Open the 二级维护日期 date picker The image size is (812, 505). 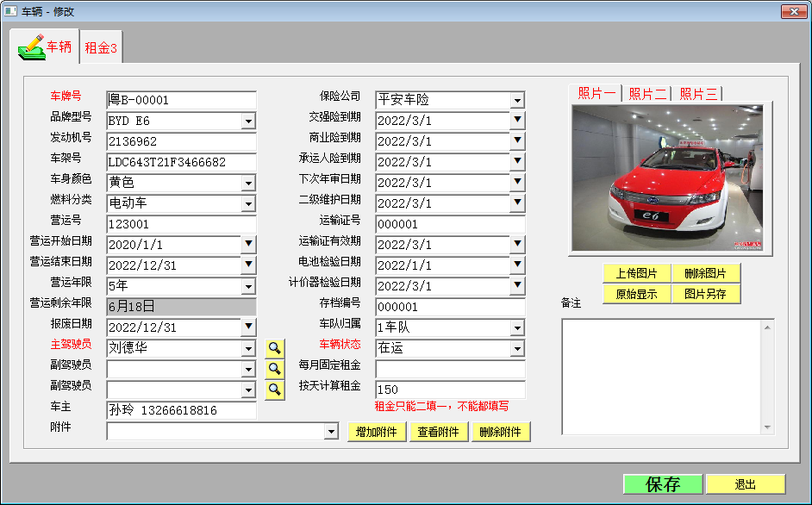[517, 203]
